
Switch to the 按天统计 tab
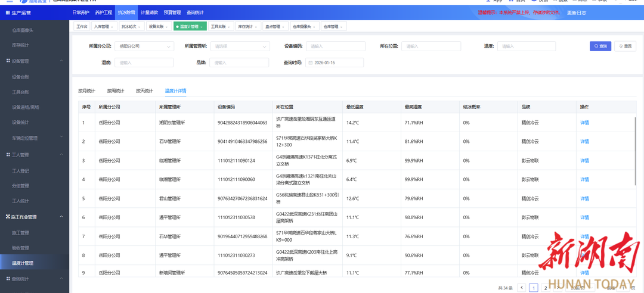[144, 91]
